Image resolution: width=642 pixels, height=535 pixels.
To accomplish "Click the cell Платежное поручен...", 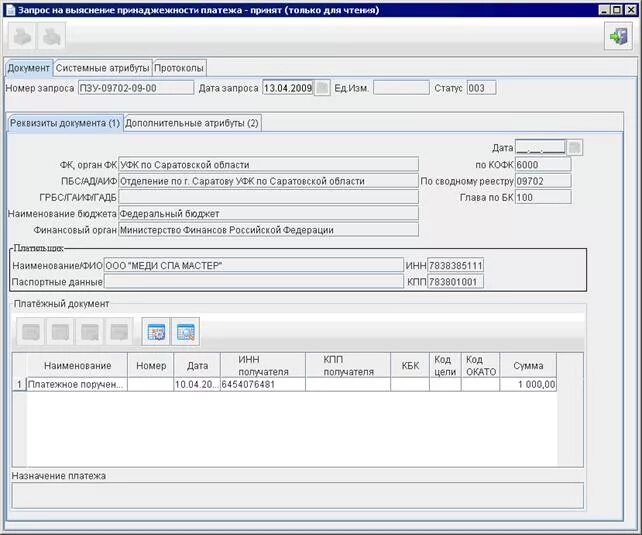I will coord(77,384).
